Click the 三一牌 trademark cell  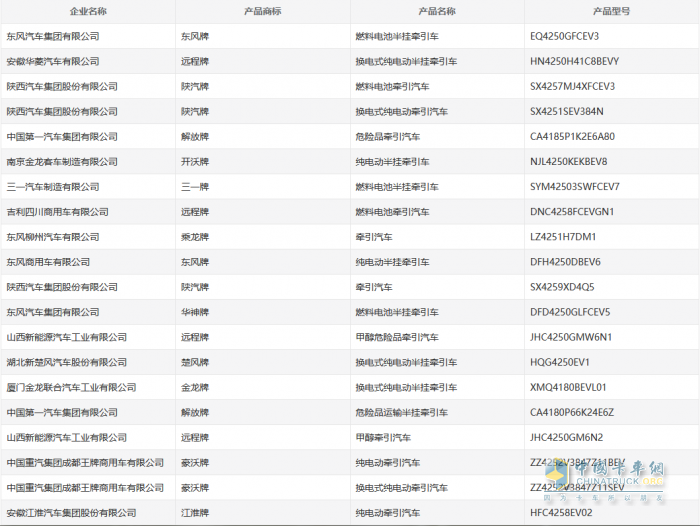tap(195, 187)
